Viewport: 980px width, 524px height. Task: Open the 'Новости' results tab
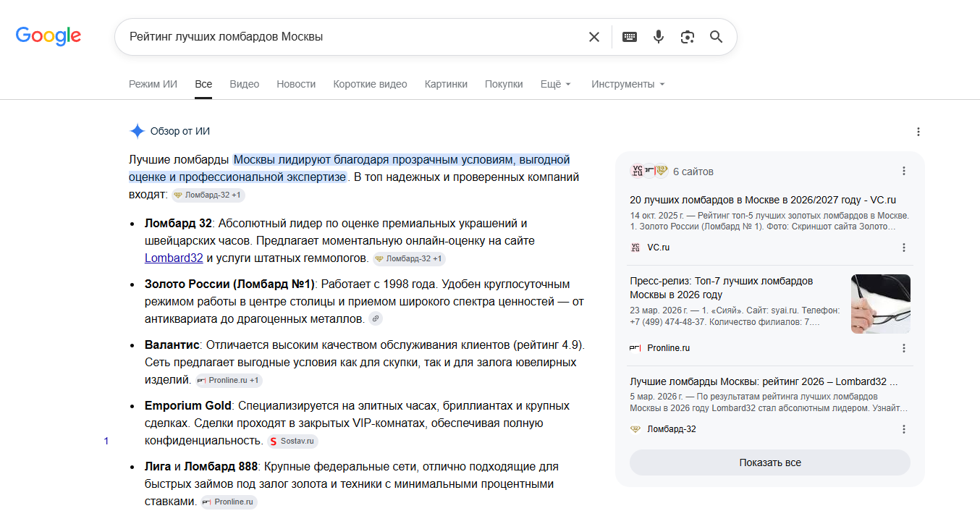[x=296, y=84]
